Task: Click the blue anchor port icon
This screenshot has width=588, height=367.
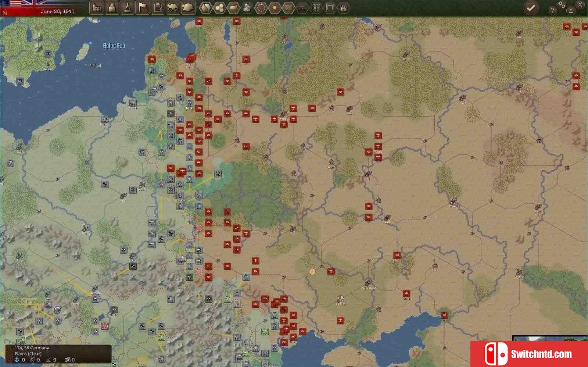Action: (17, 360)
